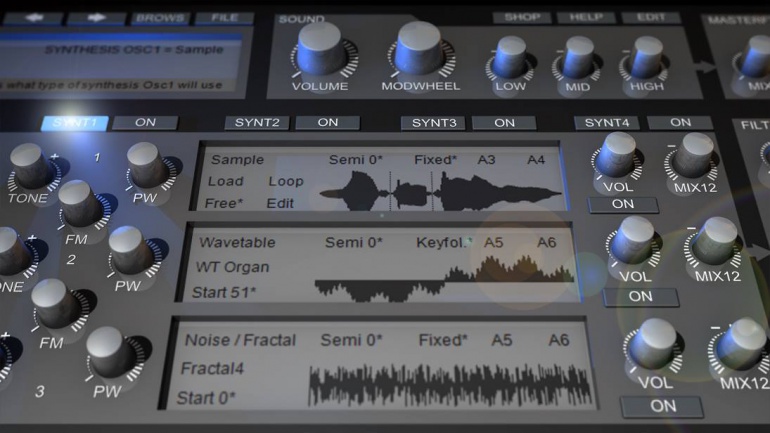Click Start 0* in Noise / Fractal display
The image size is (770, 433).
click(x=206, y=398)
